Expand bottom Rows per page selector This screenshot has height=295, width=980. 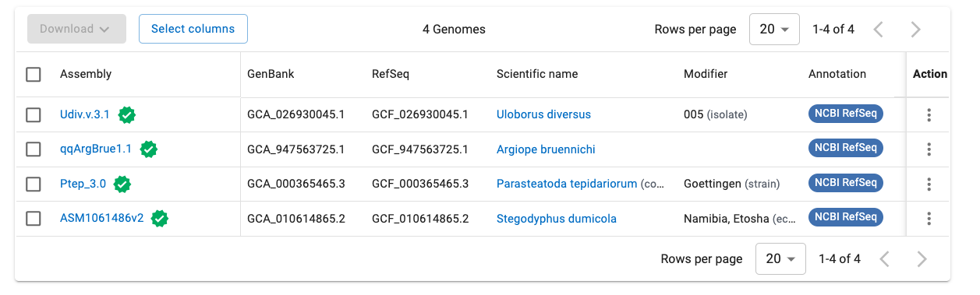tap(780, 258)
